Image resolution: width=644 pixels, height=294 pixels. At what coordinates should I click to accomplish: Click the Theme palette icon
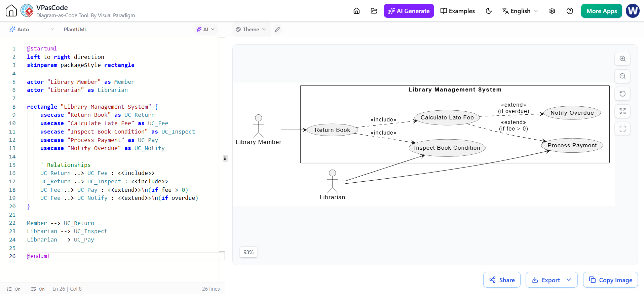pyautogui.click(x=238, y=30)
